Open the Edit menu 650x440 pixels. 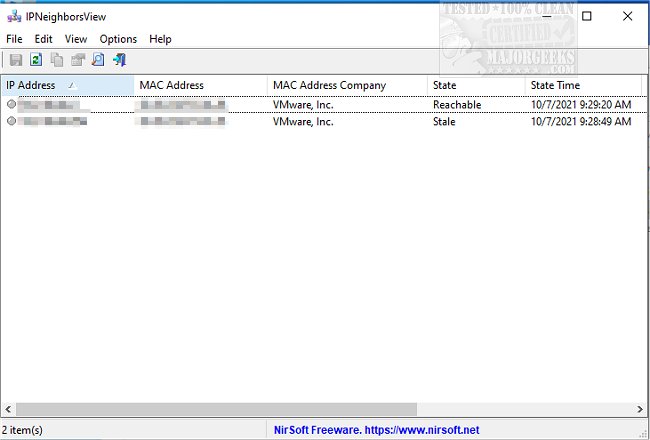43,39
